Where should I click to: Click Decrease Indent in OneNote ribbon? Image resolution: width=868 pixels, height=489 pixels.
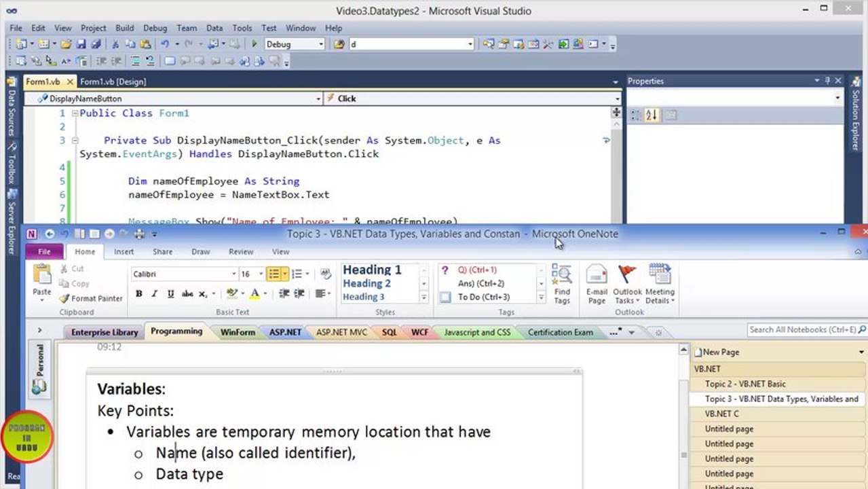(284, 293)
